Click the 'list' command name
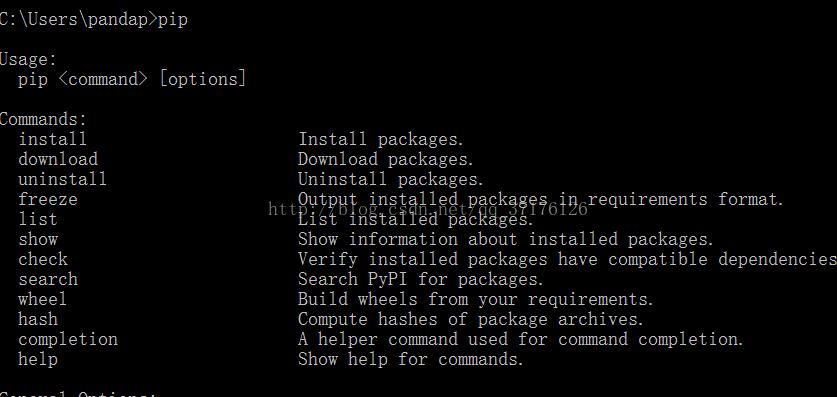 coord(38,219)
